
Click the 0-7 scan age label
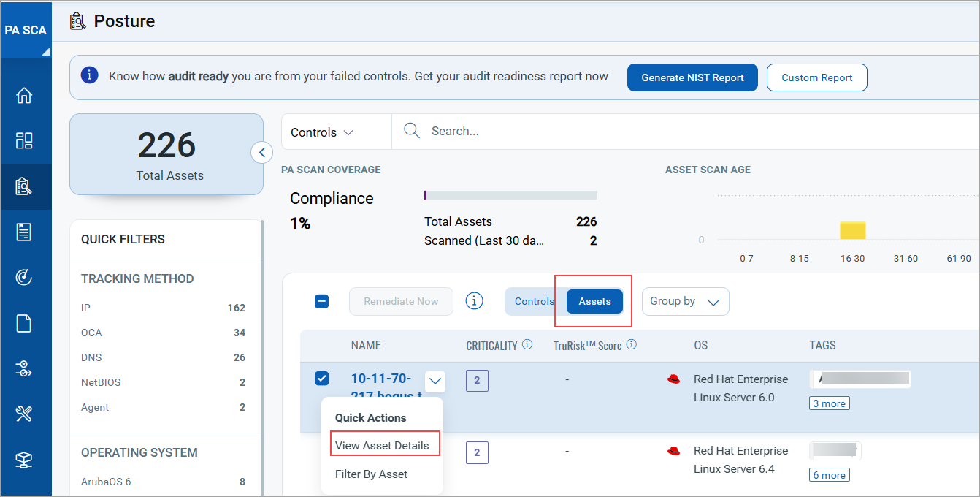point(746,259)
